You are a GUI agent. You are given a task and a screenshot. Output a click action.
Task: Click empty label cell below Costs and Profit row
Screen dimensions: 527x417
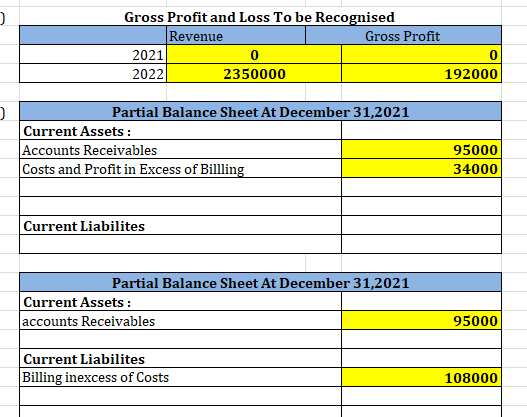[x=180, y=187]
